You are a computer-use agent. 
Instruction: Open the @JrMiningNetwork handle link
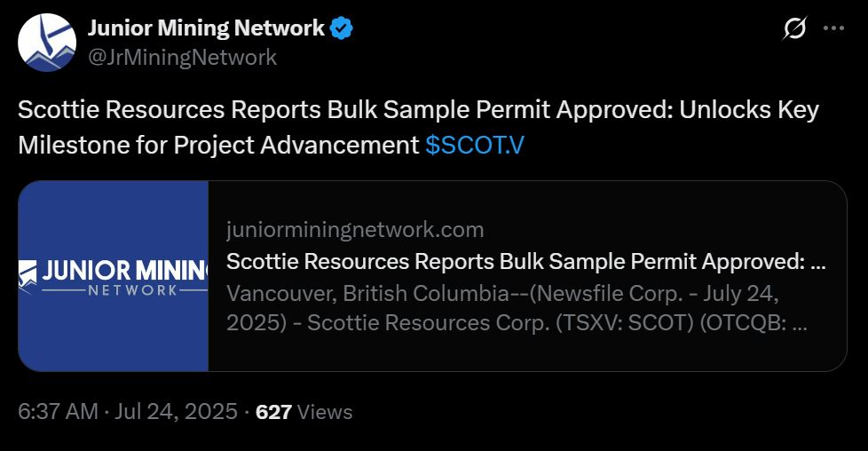(182, 58)
